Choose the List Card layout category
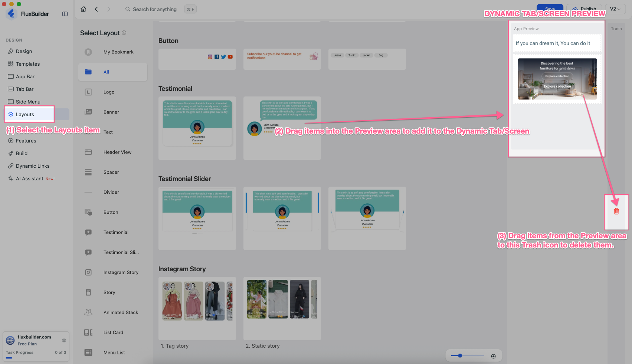Image resolution: width=632 pixels, height=364 pixels. [x=113, y=332]
